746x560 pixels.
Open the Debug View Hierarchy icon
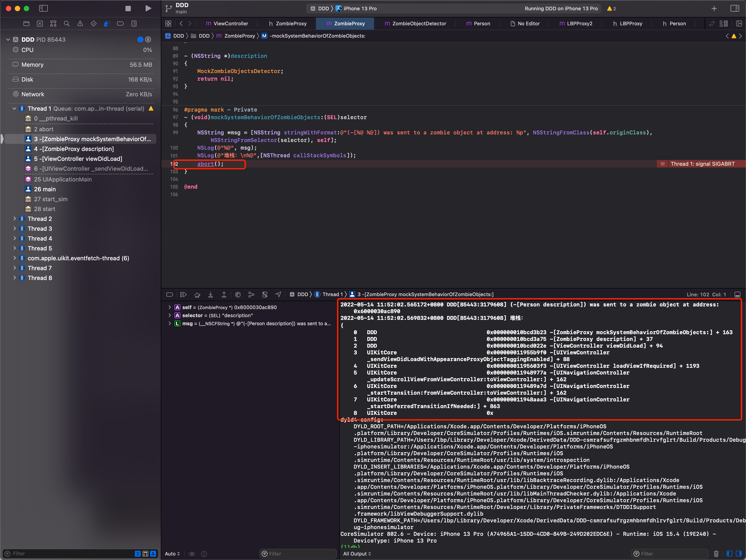(x=238, y=295)
